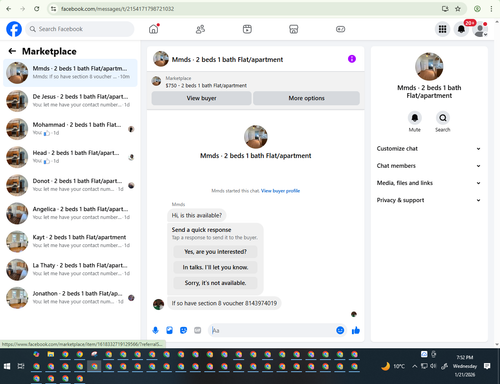
Task: Click the View buyer button
Action: pos(201,98)
